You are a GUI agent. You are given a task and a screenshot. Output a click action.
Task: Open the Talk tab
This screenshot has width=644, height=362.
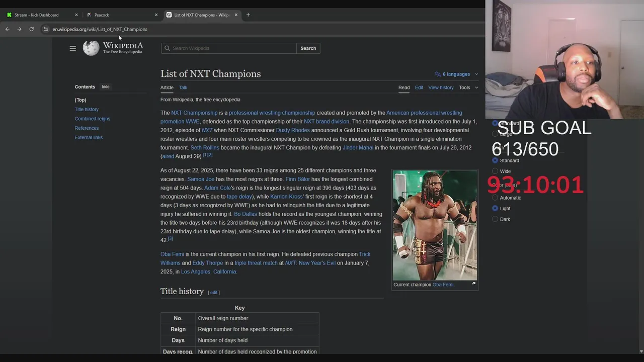[x=183, y=87]
